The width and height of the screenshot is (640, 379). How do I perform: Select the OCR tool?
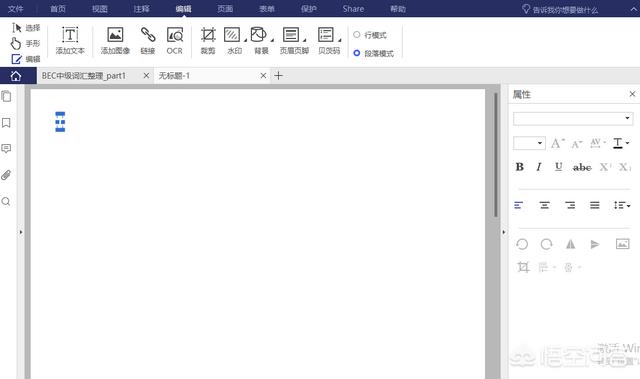pyautogui.click(x=175, y=40)
